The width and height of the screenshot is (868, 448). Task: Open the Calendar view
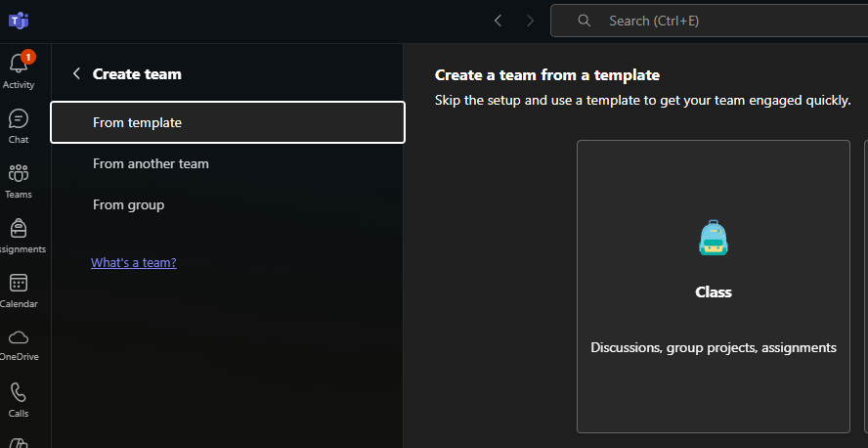(18, 290)
